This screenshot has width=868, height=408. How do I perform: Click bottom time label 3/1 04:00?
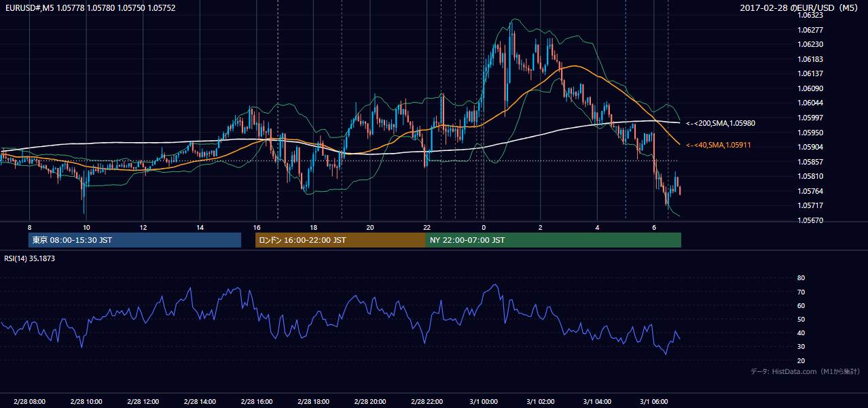point(597,401)
